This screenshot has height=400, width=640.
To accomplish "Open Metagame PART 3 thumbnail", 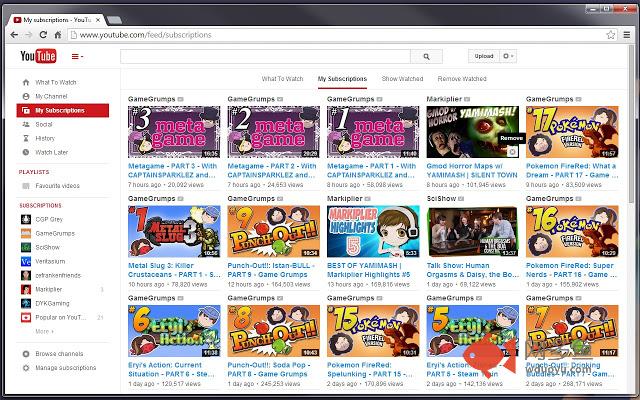I will tap(174, 132).
